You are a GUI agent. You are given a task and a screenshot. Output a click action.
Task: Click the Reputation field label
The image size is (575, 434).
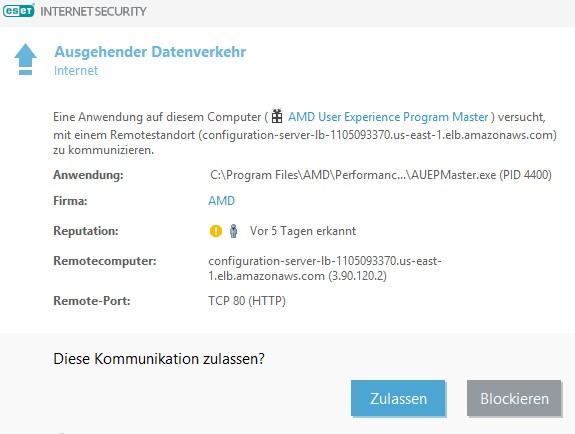(86, 231)
